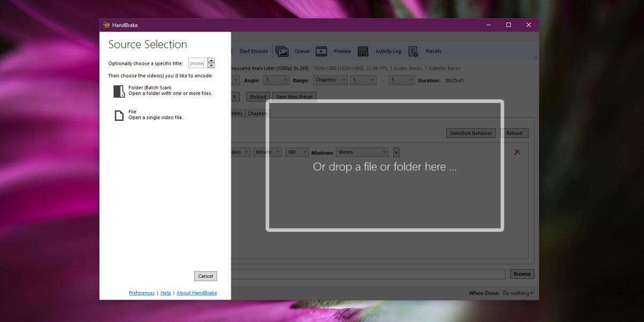Remove audio track with red X icon
The height and width of the screenshot is (322, 644).
pos(517,152)
